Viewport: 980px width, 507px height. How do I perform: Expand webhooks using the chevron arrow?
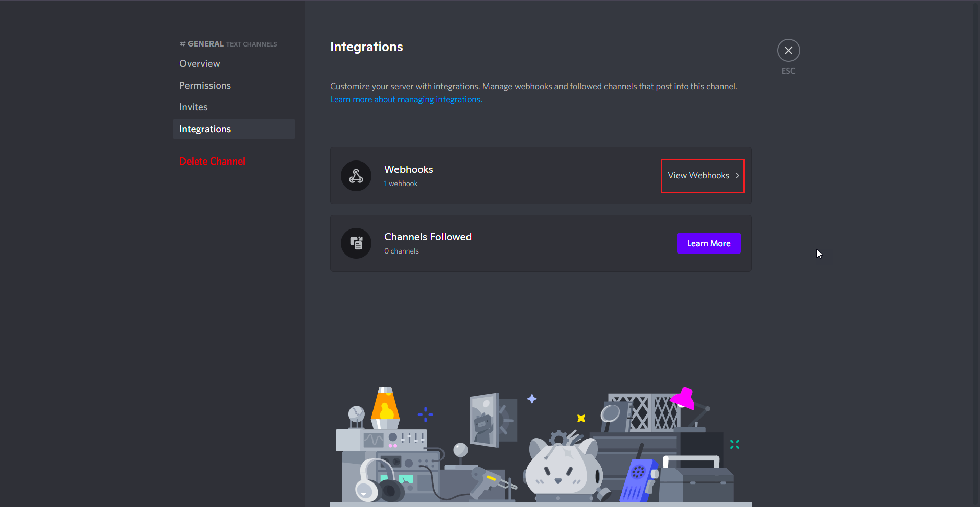pyautogui.click(x=737, y=176)
